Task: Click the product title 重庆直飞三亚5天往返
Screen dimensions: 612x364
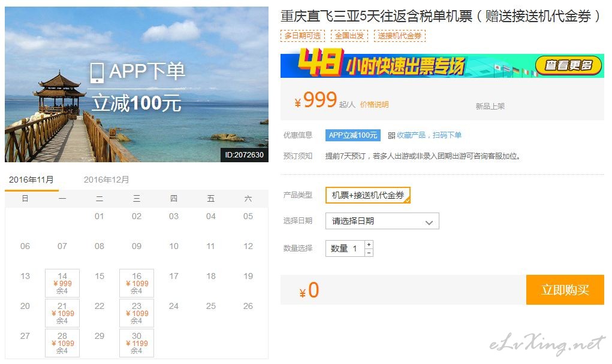Action: (440, 16)
